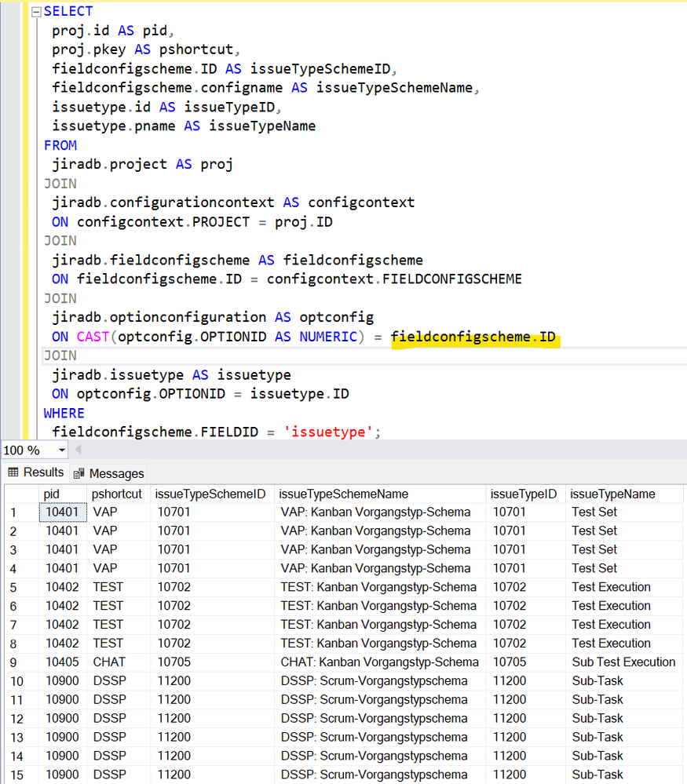Click TEST pshortcut cell in row 6
This screenshot has width=687, height=784.
coord(119,606)
